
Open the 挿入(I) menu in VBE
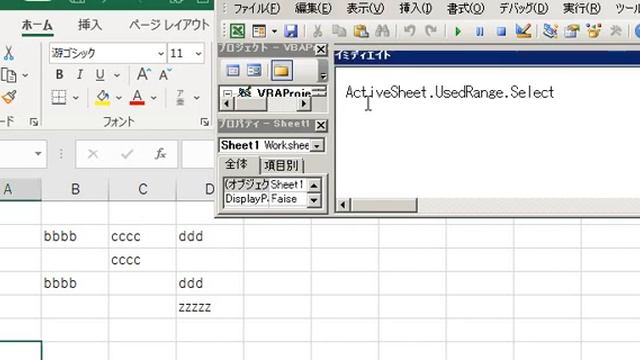pos(416,8)
